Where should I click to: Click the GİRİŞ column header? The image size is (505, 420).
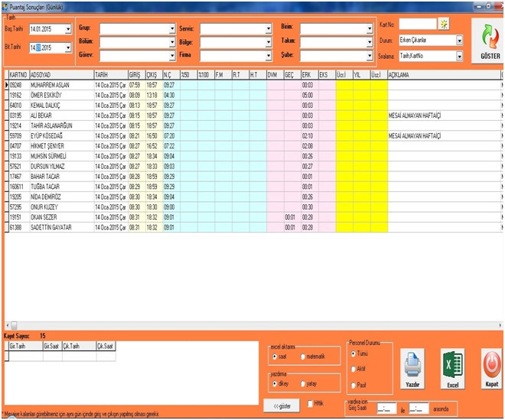coord(136,74)
